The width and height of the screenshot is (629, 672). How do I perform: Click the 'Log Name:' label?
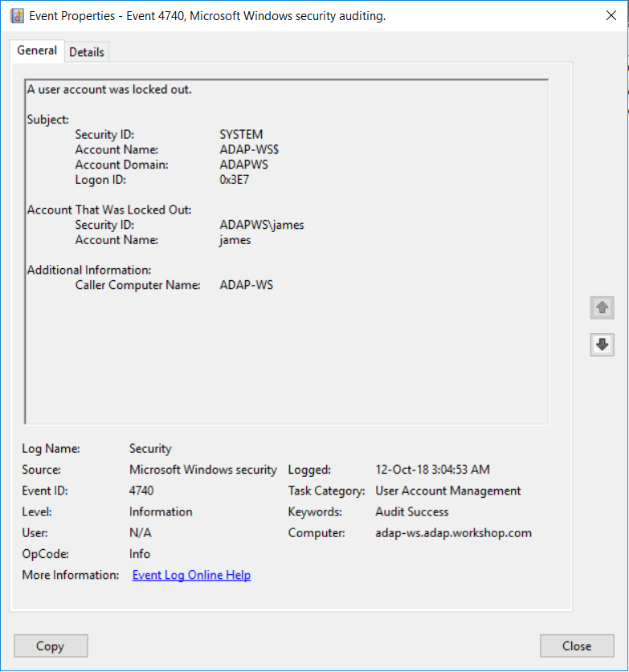tap(51, 449)
